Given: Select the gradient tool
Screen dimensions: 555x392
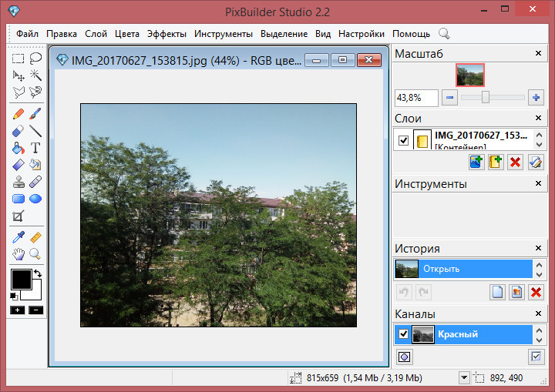Looking at the screenshot, I should point(18,165).
